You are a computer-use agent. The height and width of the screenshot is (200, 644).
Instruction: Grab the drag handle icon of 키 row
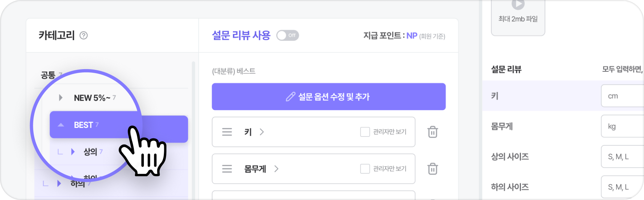[227, 132]
